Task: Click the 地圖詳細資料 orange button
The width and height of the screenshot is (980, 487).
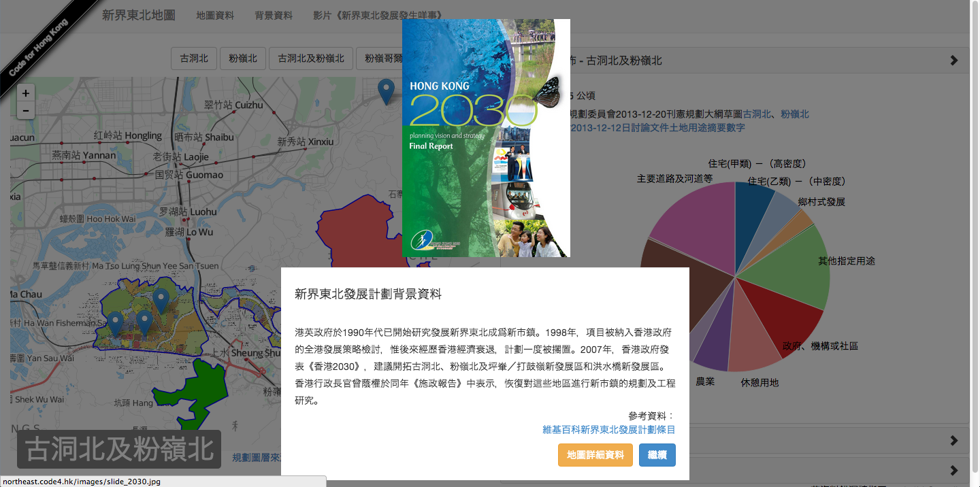Action: (595, 455)
